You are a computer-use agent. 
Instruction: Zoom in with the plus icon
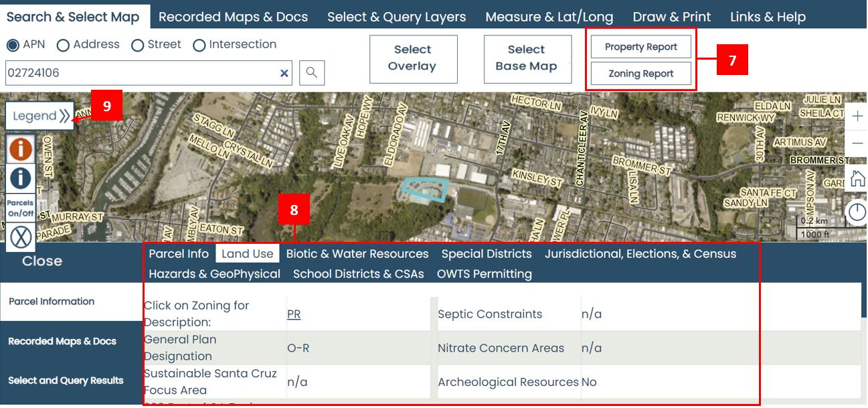click(857, 116)
